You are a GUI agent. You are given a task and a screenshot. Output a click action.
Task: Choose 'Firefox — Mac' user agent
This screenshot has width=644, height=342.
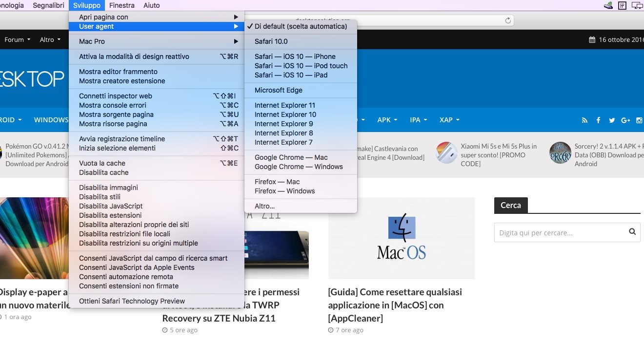pyautogui.click(x=301, y=182)
